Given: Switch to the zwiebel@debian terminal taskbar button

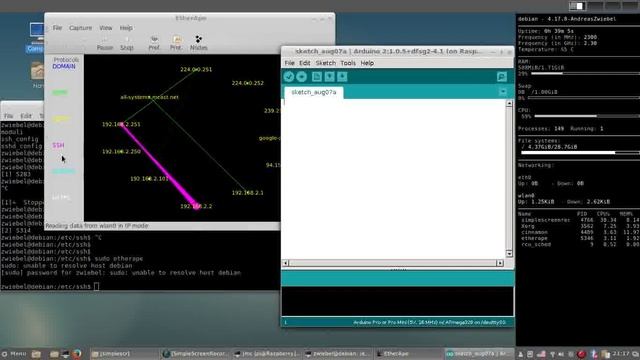Looking at the screenshot, I should click(338, 354).
